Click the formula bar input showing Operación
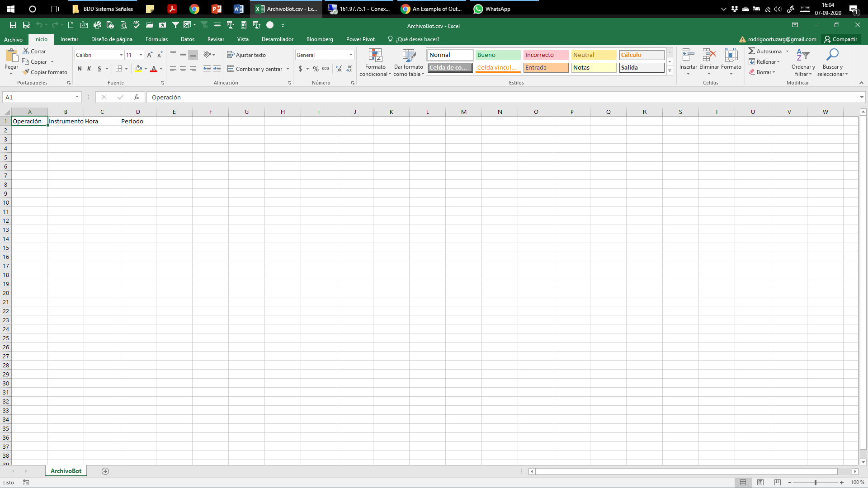 (x=502, y=97)
